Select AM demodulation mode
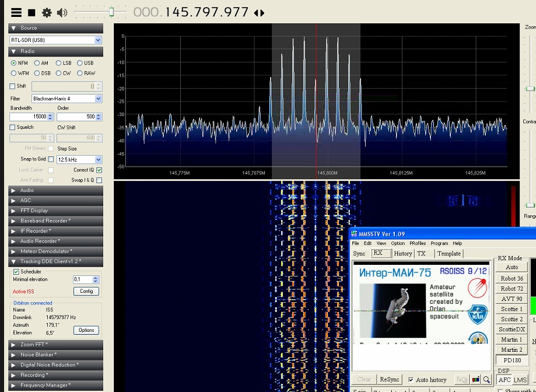 click(37, 63)
